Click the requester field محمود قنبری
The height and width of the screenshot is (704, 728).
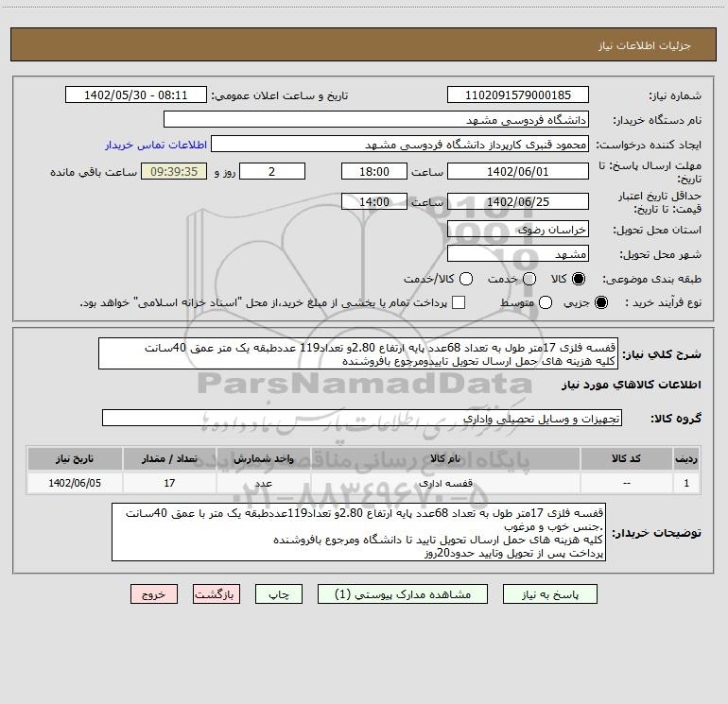[x=400, y=144]
